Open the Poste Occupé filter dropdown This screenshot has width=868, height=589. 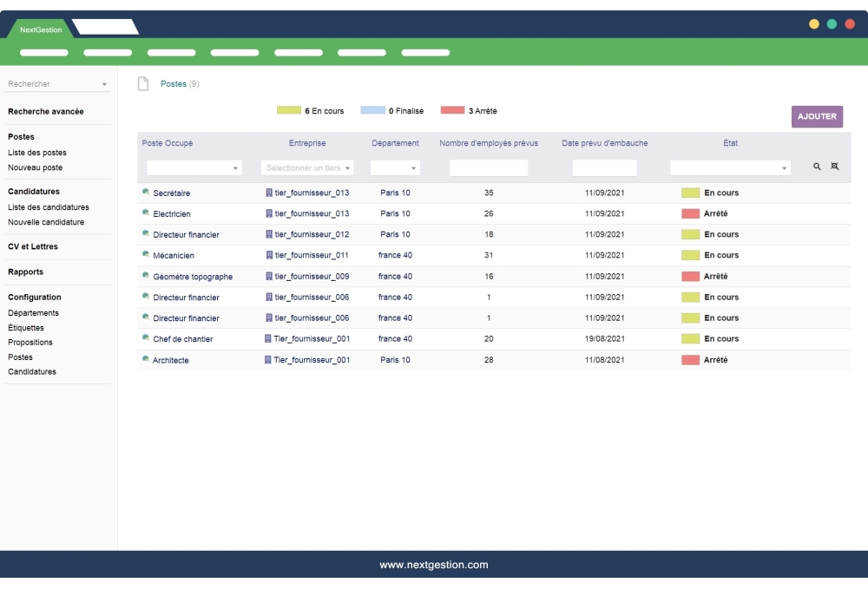point(194,168)
